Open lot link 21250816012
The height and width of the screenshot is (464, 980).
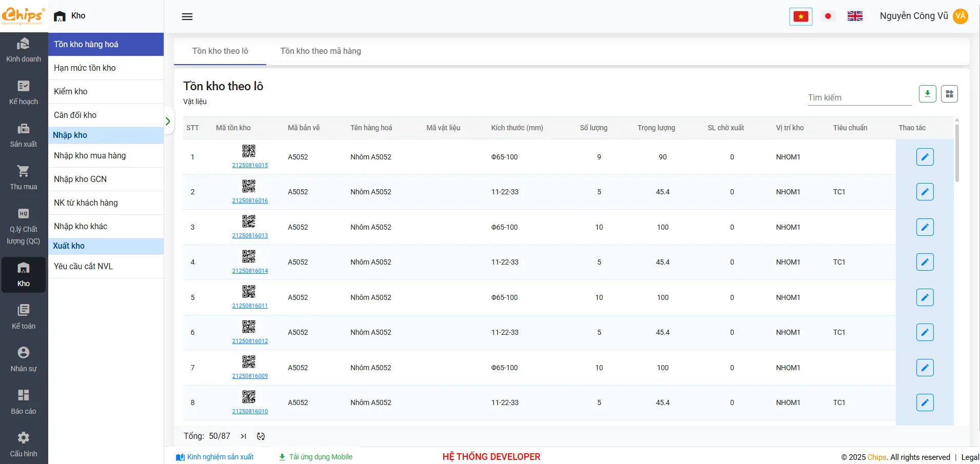point(250,341)
